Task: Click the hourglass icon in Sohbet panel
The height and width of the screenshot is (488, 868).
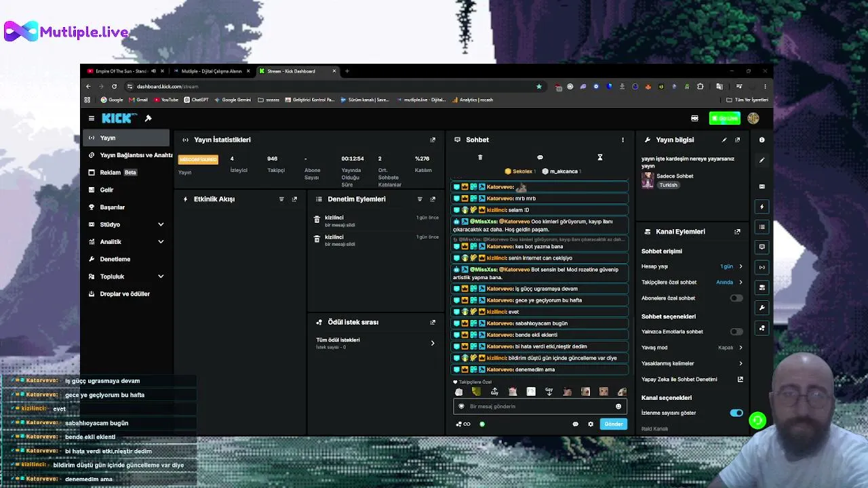Action: [599, 157]
